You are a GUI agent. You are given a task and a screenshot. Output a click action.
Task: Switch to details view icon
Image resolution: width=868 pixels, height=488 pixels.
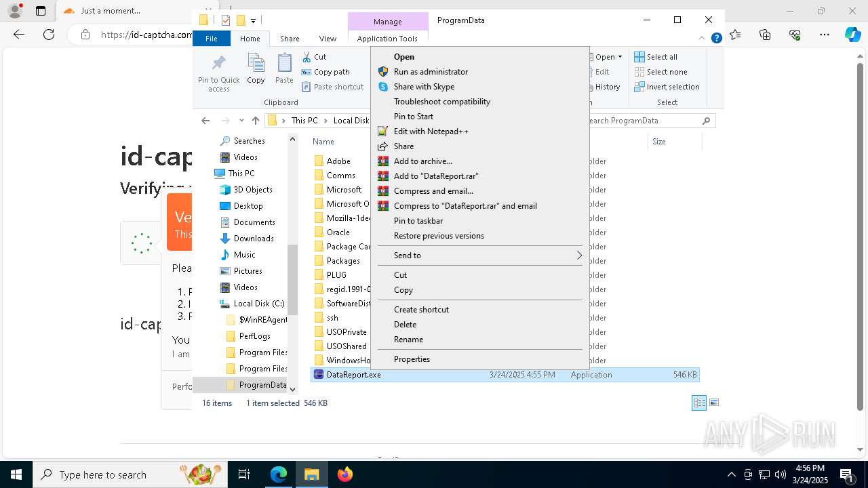pyautogui.click(x=699, y=403)
